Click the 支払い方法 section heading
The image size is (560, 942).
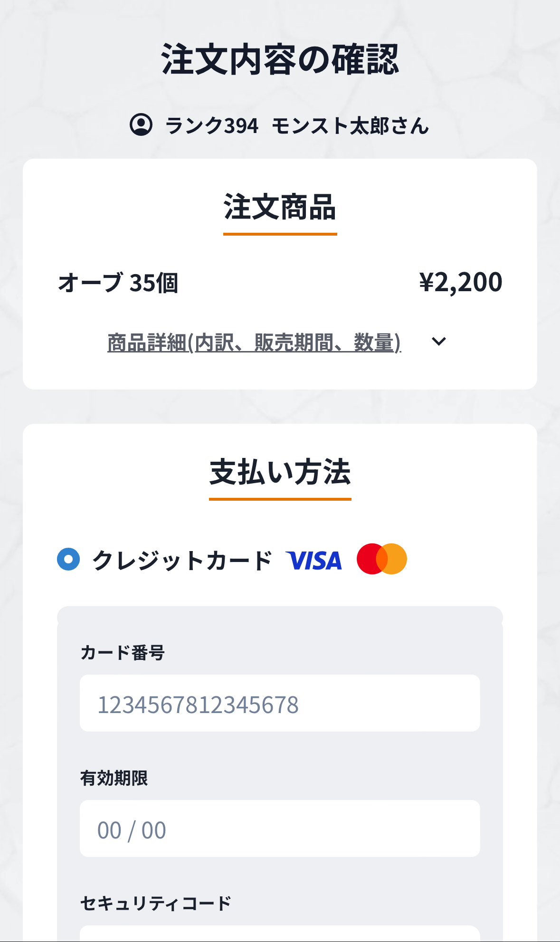pyautogui.click(x=280, y=473)
